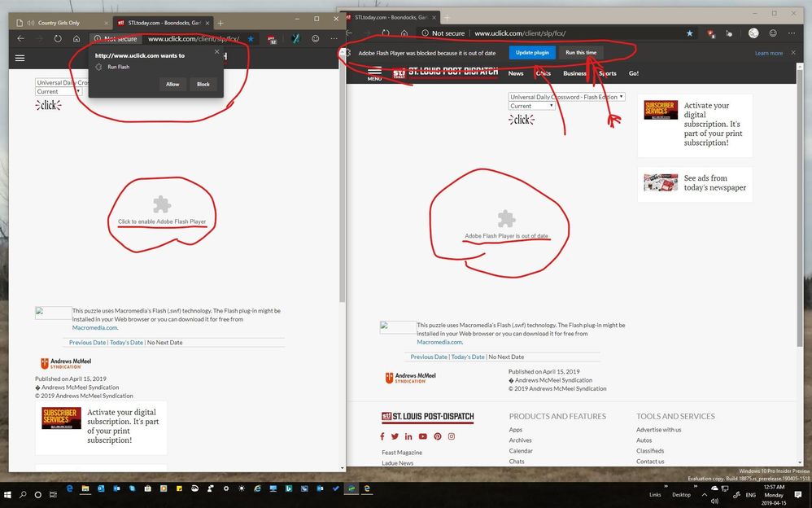
Task: Open Post-Dispatch Instagram icon in footer
Action: pos(452,436)
